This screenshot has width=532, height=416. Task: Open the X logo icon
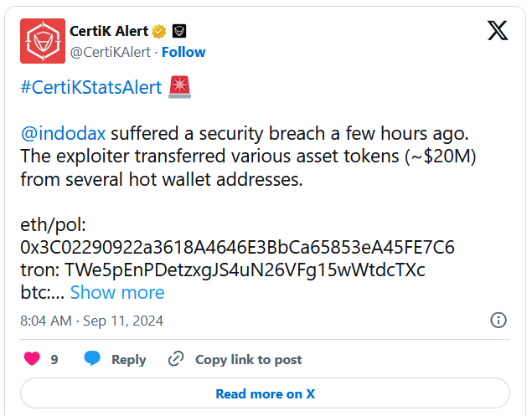(498, 31)
